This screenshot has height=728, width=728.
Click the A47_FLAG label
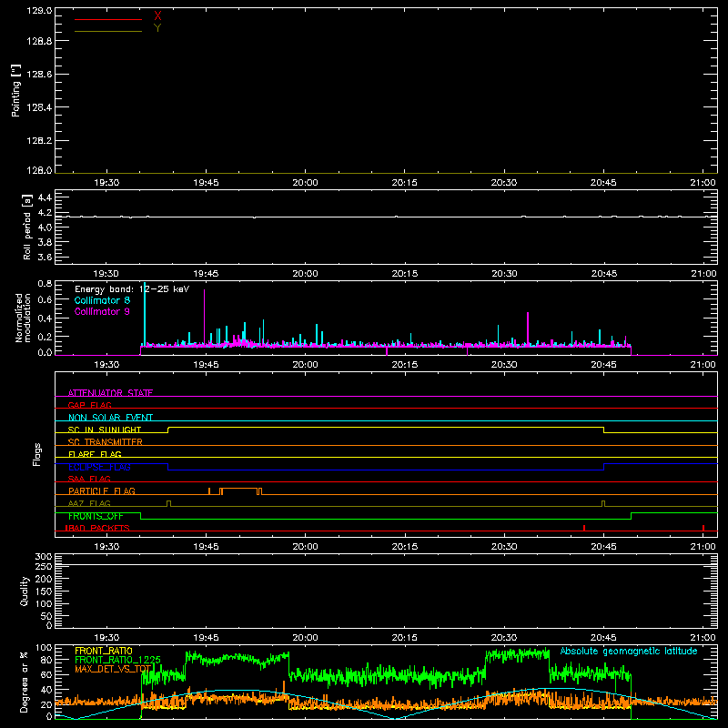point(89,503)
